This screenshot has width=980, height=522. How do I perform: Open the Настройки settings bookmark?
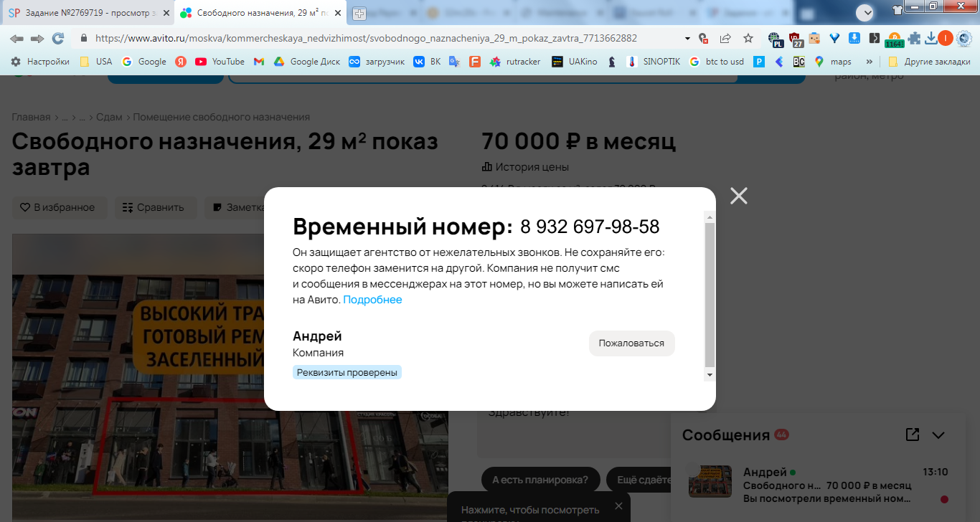pyautogui.click(x=40, y=62)
